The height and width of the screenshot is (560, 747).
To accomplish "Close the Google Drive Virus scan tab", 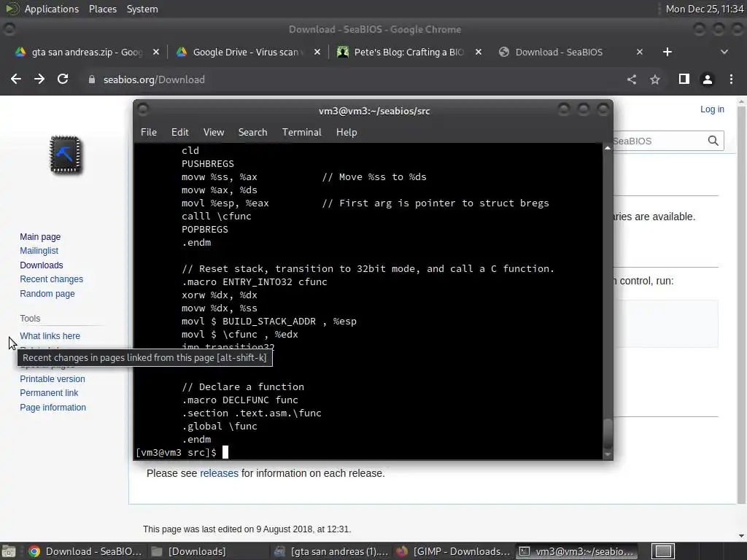I will pyautogui.click(x=317, y=52).
